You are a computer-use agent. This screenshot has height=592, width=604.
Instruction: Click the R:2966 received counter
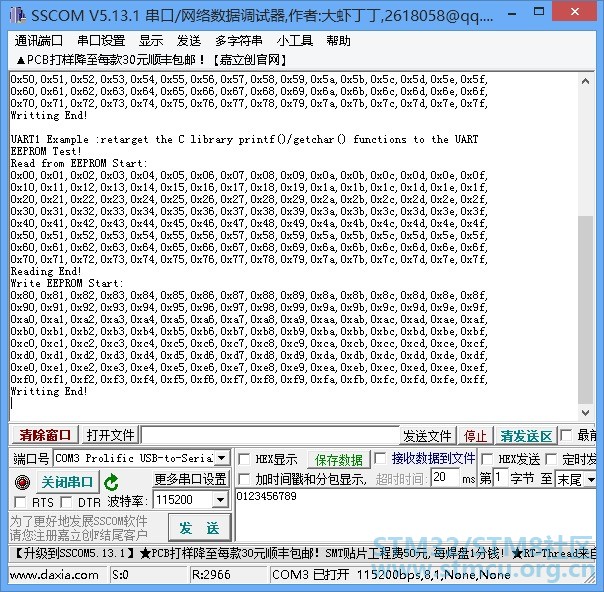[228, 575]
